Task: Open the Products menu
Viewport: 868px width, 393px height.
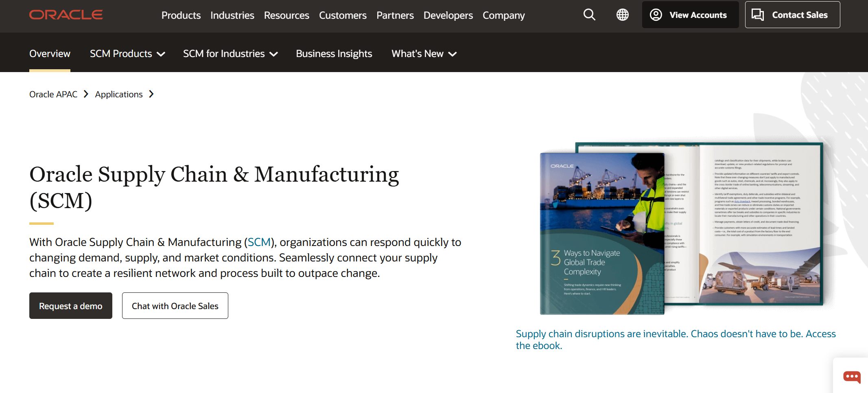Action: [181, 15]
